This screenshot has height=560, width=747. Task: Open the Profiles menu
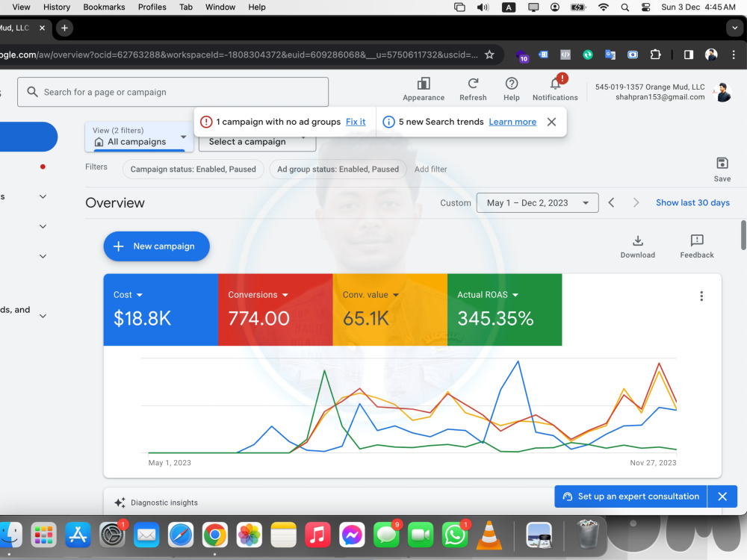coord(152,7)
